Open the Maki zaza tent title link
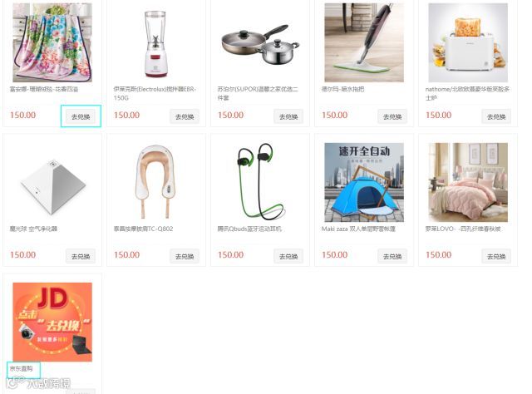The image size is (532, 394). click(x=358, y=229)
